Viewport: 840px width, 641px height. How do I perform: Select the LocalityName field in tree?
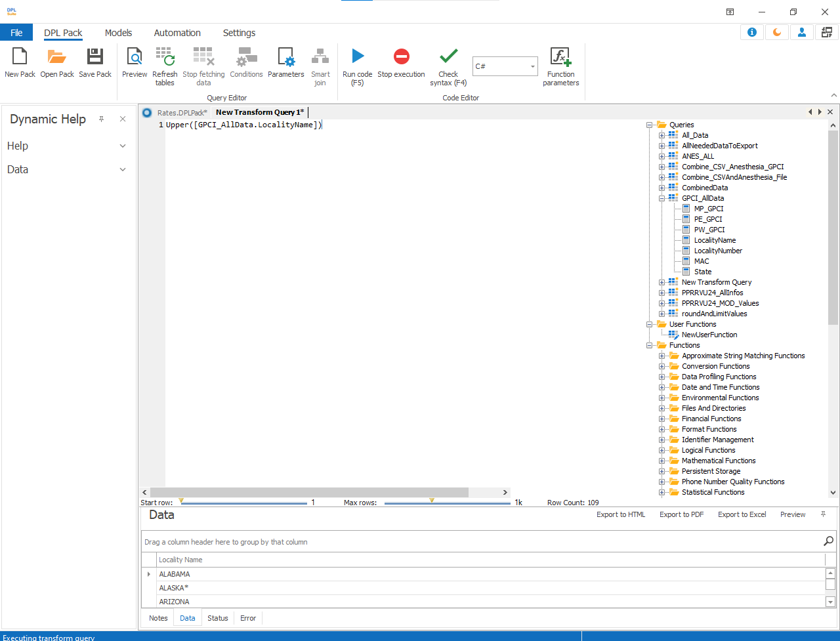click(x=715, y=240)
